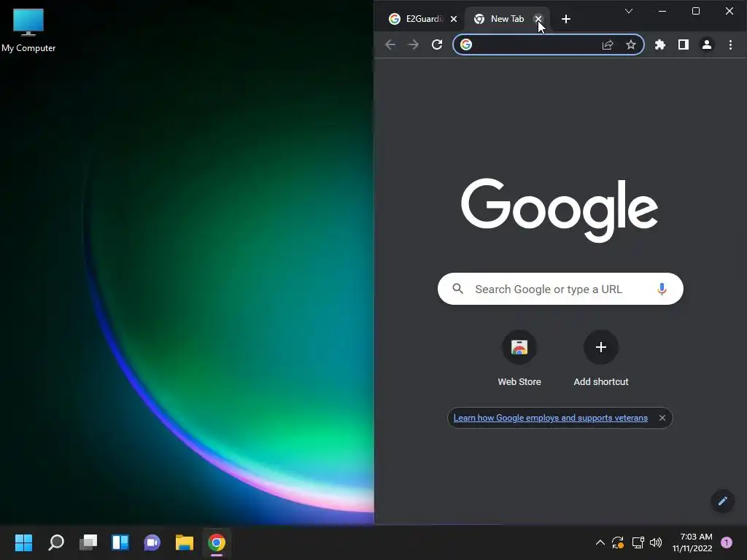
Task: Dismiss the veterans promo message
Action: coord(662,418)
